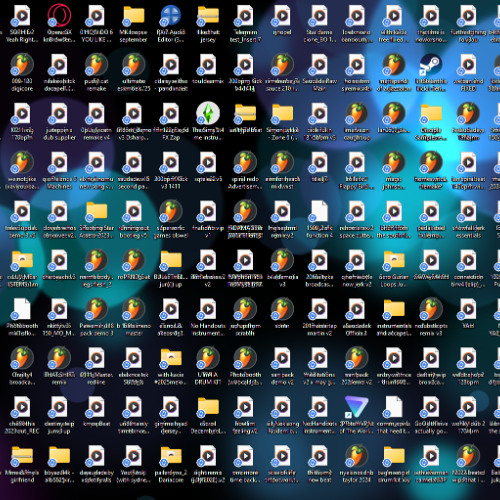
Task: Select the '2023out_REC' audio file
Action: coord(22,407)
